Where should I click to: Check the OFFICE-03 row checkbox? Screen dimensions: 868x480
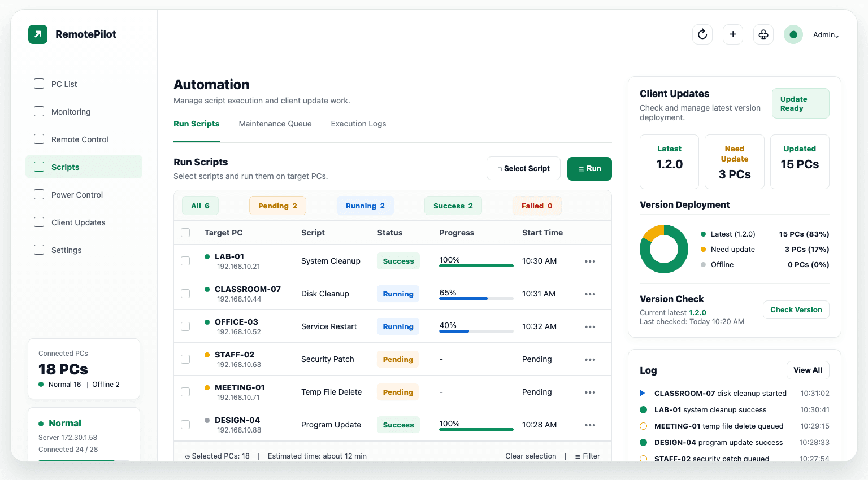[x=185, y=326]
